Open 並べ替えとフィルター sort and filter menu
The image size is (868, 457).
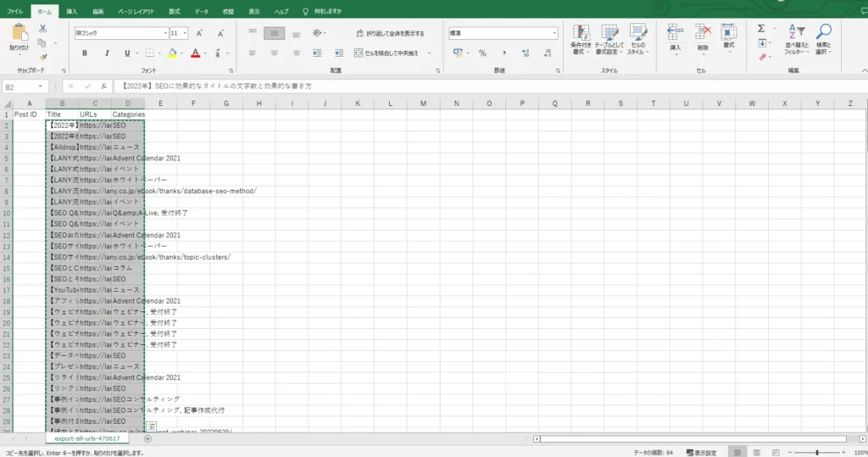795,39
